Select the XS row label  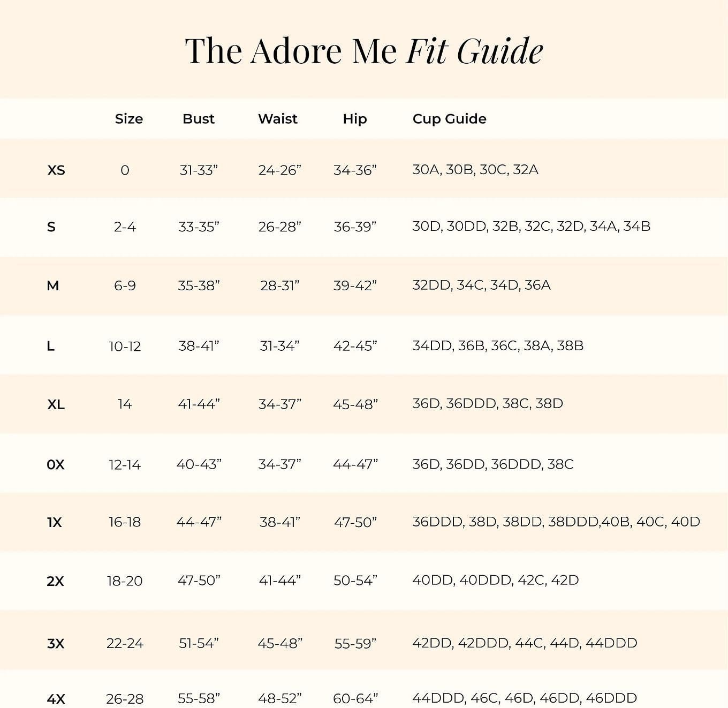click(x=56, y=170)
